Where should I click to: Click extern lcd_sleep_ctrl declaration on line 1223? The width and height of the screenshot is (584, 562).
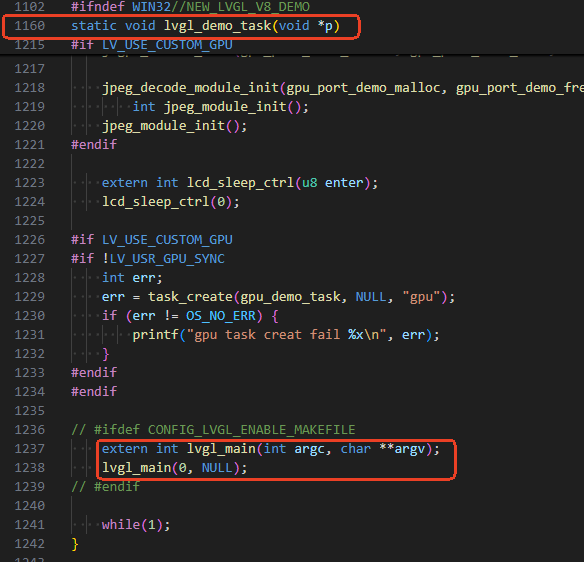pos(240,183)
